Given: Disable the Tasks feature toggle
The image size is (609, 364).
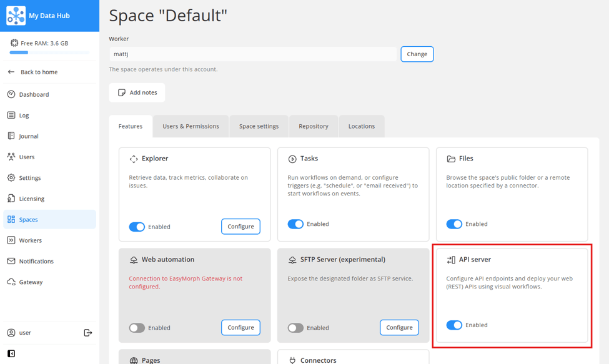Looking at the screenshot, I should pyautogui.click(x=295, y=224).
